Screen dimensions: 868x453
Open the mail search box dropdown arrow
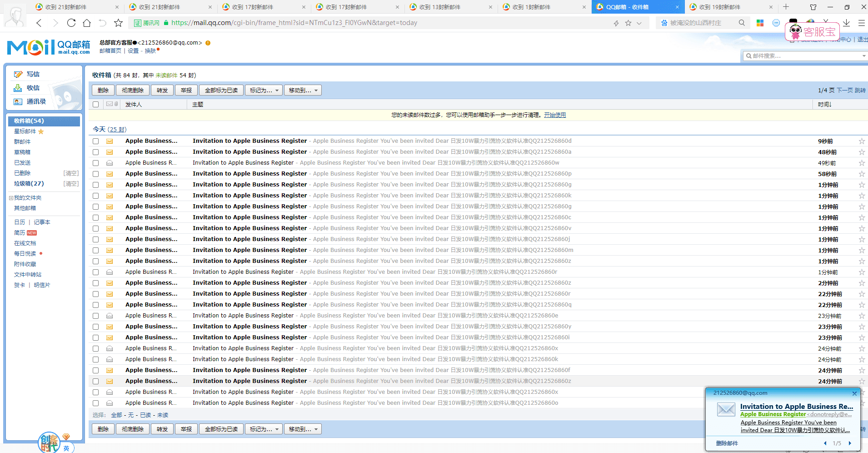point(864,56)
